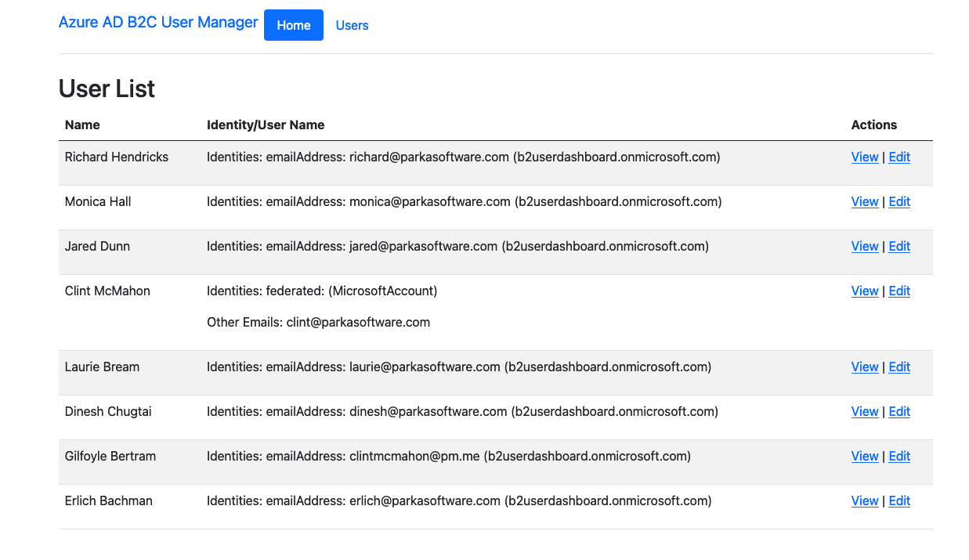
Task: View Jared Dunn's details
Action: [x=865, y=246]
